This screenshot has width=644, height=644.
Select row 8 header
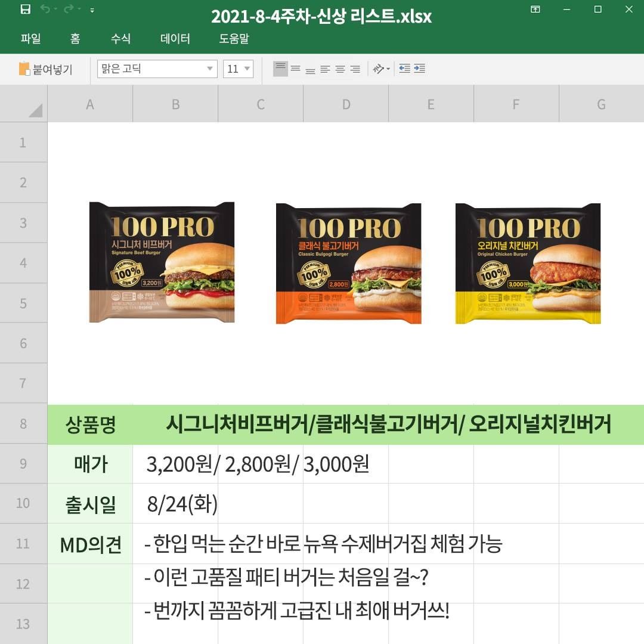click(23, 423)
